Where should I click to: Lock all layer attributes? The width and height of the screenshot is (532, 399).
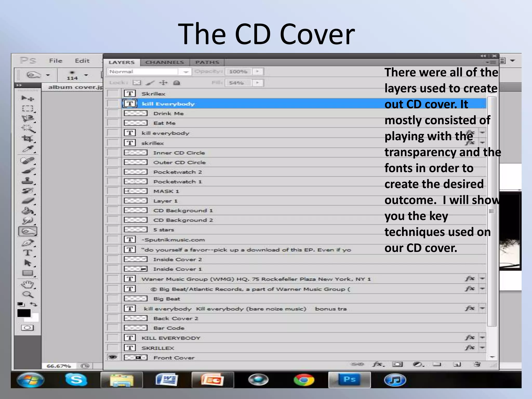177,83
